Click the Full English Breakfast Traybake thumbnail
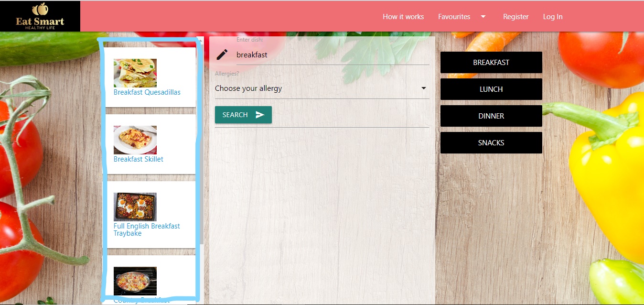This screenshot has width=644, height=305. click(x=135, y=207)
